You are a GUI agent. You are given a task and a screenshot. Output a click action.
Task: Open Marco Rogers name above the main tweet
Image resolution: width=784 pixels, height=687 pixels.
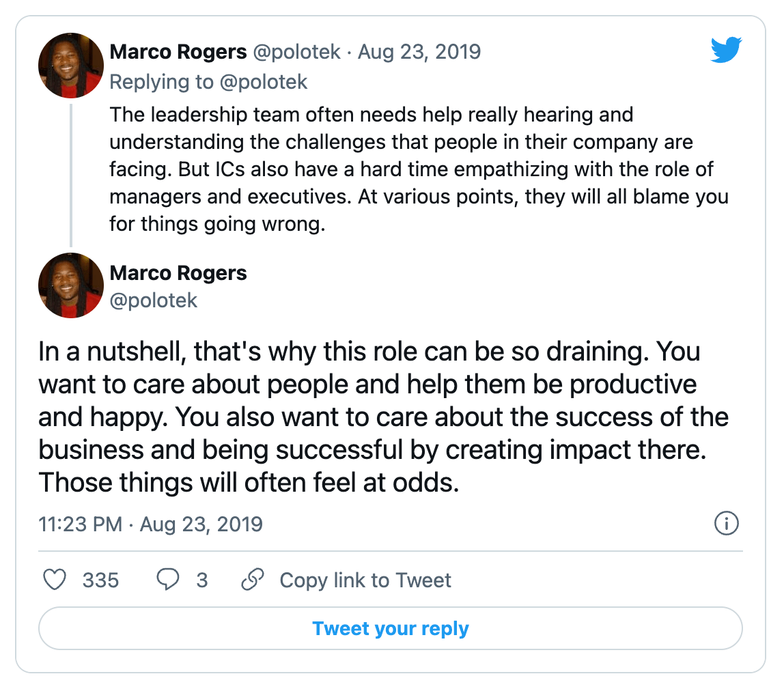pyautogui.click(x=178, y=273)
